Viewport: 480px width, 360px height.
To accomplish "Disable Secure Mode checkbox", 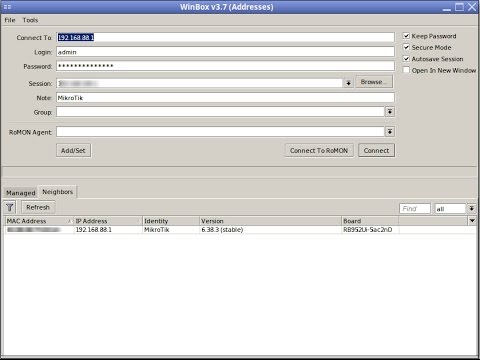I will click(x=406, y=47).
